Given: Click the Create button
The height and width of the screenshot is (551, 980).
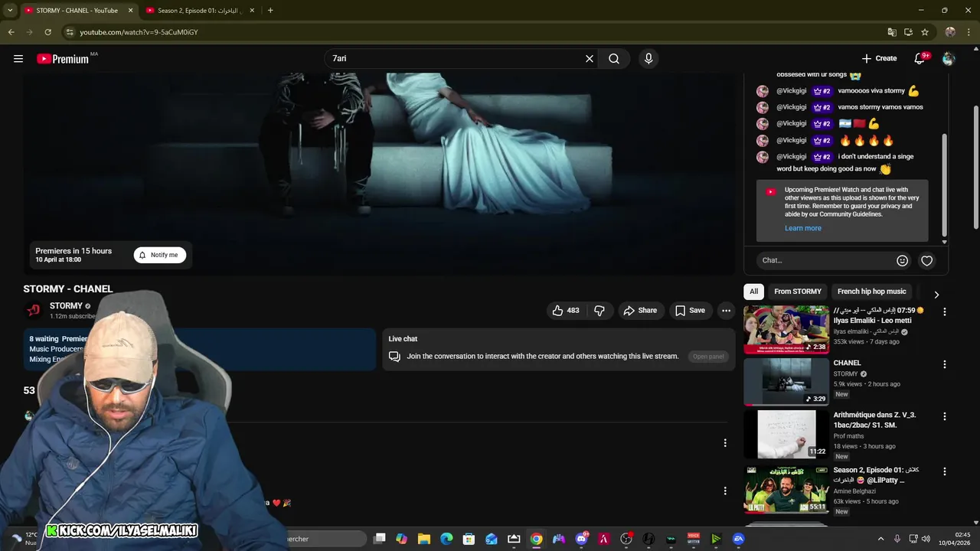Looking at the screenshot, I should click(879, 59).
